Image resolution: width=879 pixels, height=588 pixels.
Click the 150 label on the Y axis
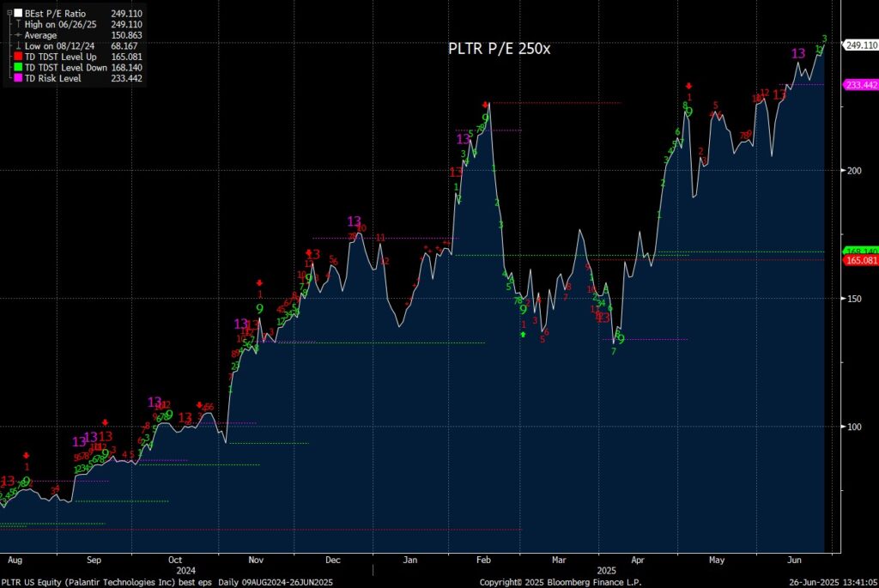point(854,298)
